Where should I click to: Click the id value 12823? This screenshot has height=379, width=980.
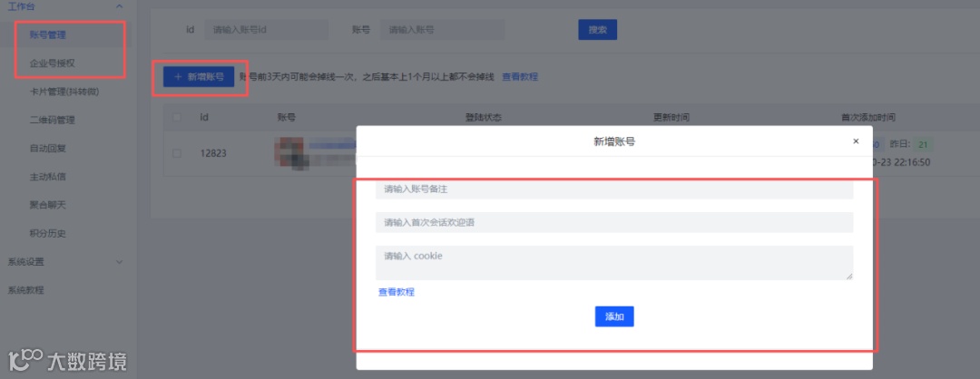[211, 153]
